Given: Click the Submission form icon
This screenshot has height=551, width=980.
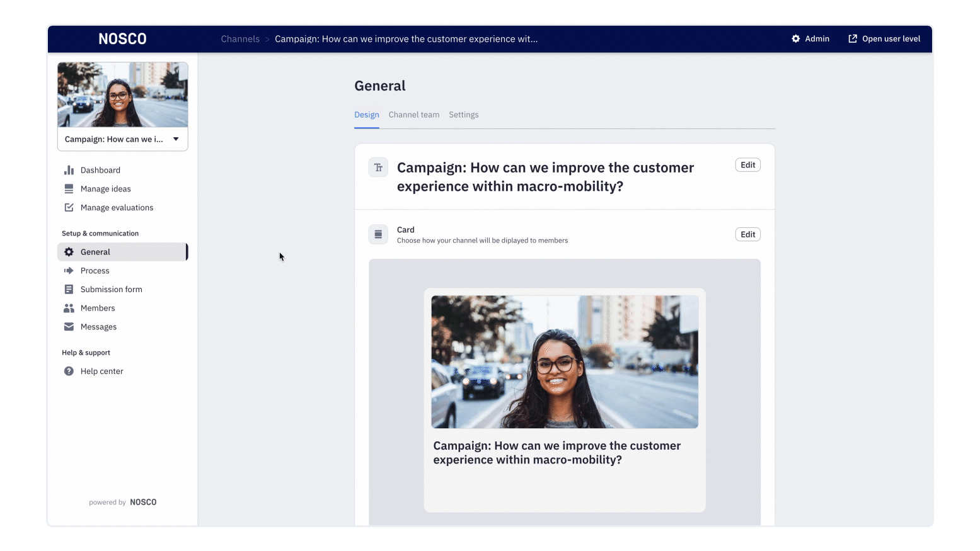Looking at the screenshot, I should [x=69, y=290].
